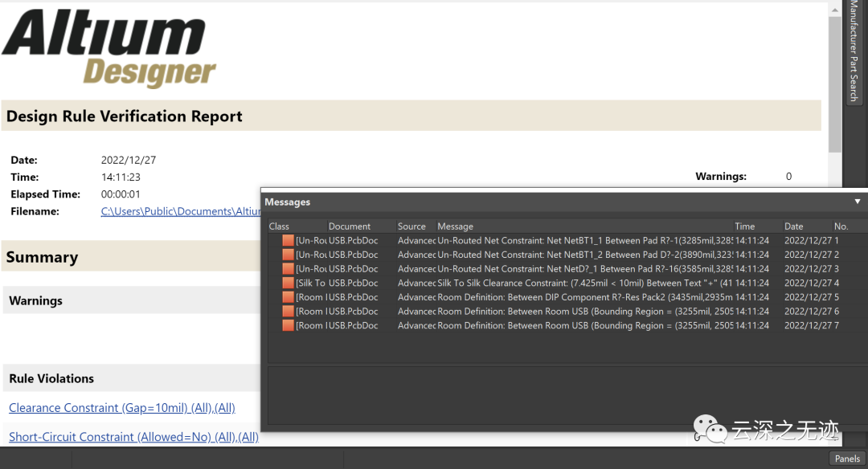The width and height of the screenshot is (868, 469).
Task: Click the red violation icon for message 2
Action: pyautogui.click(x=288, y=255)
